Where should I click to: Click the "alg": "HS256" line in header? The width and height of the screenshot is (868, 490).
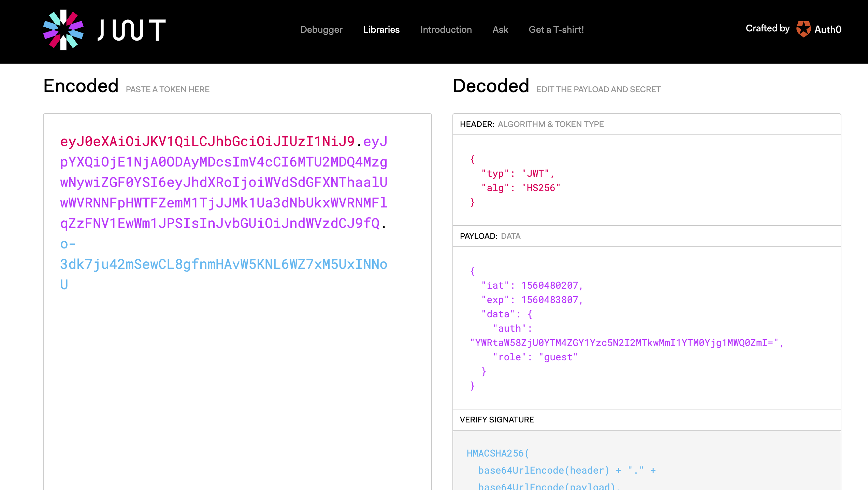pos(521,188)
